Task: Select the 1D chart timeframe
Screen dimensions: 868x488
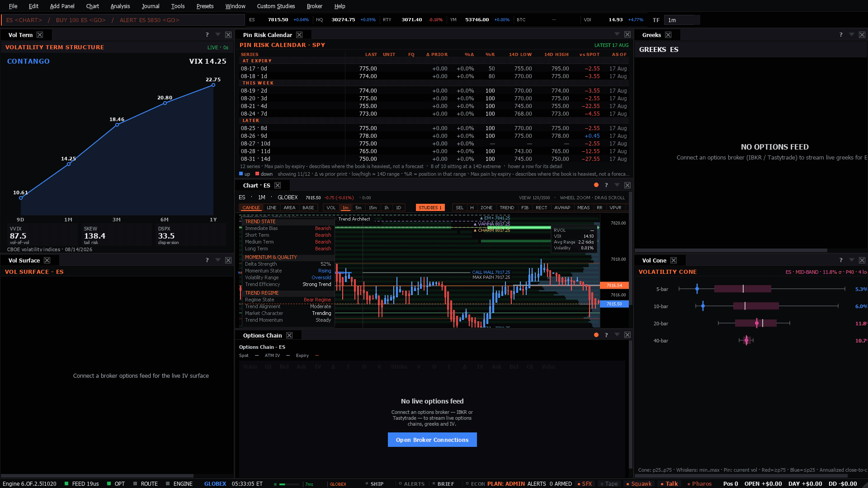Action: coord(398,208)
